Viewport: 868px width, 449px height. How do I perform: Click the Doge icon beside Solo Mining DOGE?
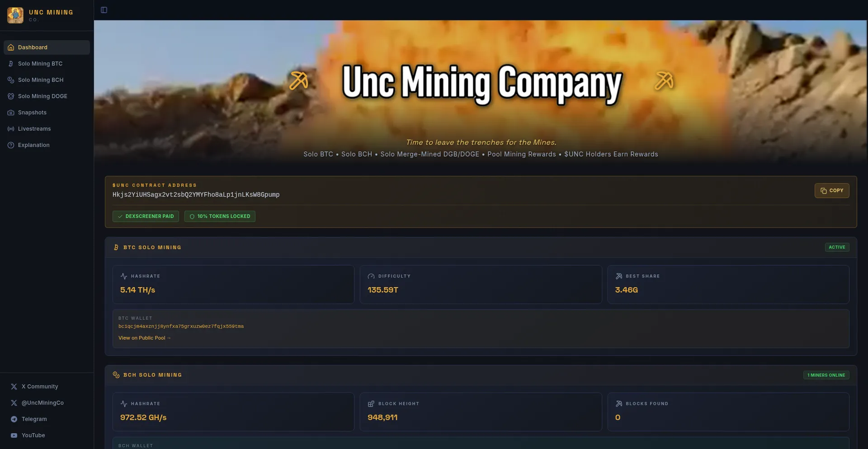tap(11, 96)
